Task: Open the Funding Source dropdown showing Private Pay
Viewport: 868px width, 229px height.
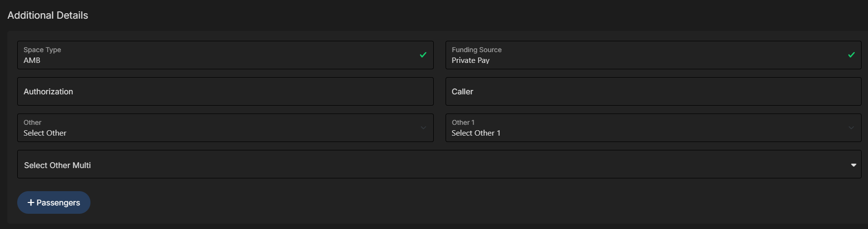Action: (x=653, y=55)
